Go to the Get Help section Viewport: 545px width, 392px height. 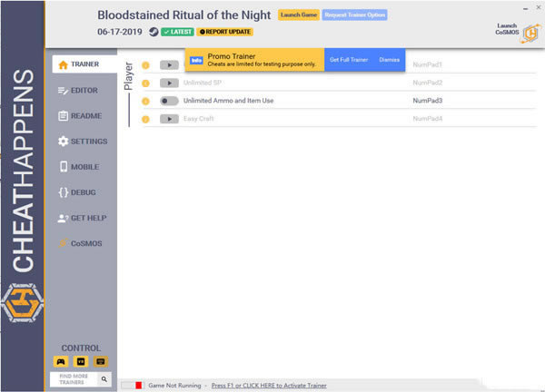[83, 218]
